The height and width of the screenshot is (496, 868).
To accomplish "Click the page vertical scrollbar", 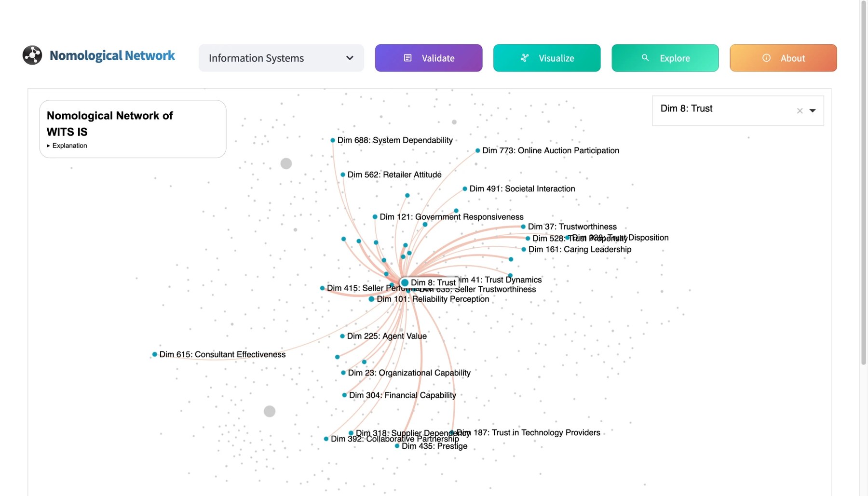I will coord(864,183).
